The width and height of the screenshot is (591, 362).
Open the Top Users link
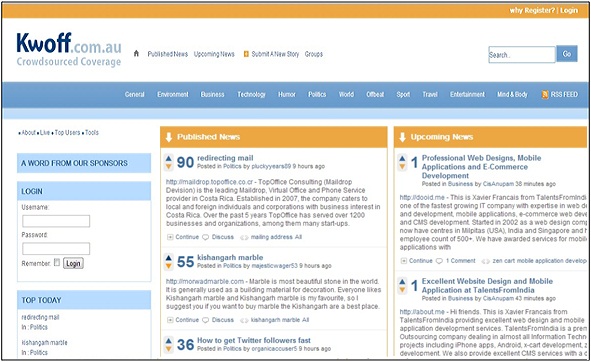67,133
